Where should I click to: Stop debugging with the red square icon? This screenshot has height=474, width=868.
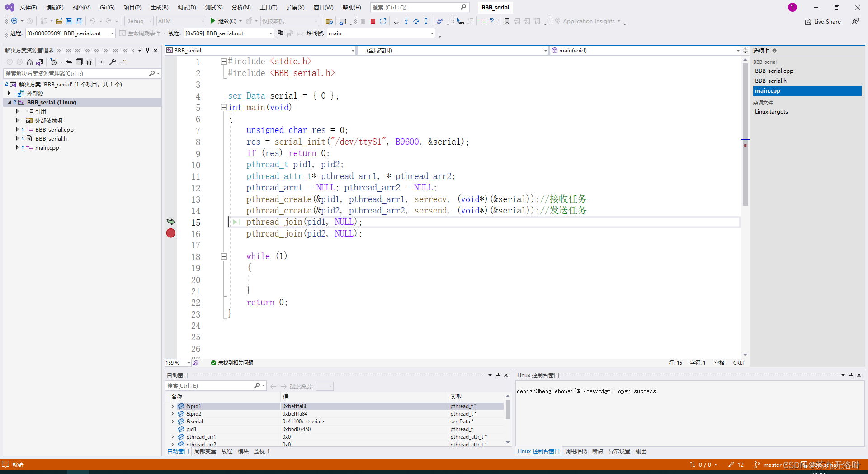pyautogui.click(x=373, y=21)
